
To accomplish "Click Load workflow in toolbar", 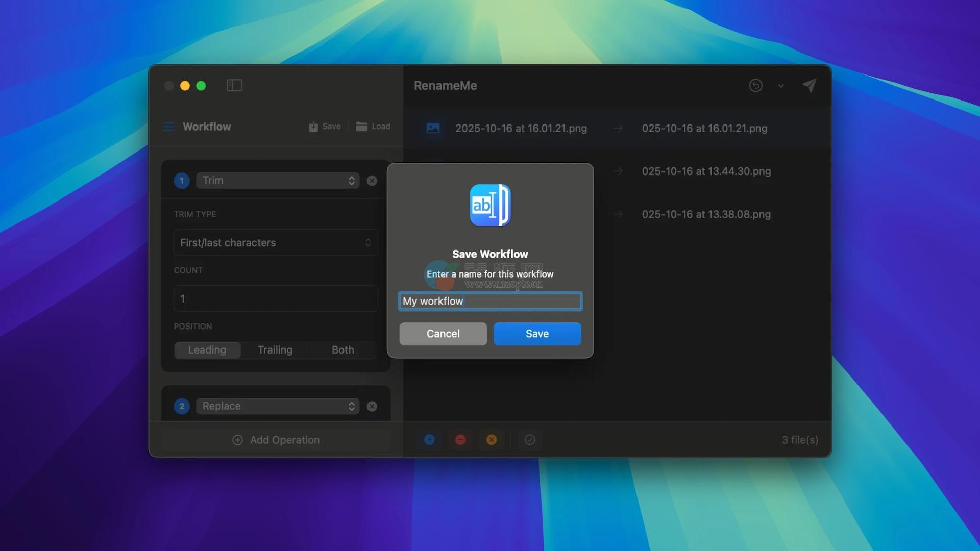I will point(373,127).
